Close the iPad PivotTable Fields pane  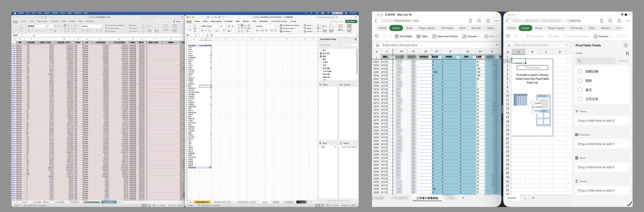point(625,45)
